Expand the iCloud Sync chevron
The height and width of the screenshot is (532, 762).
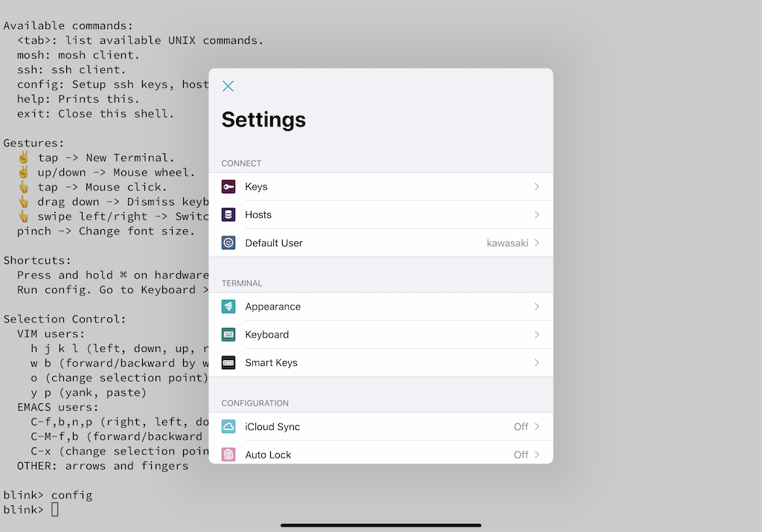[537, 426]
